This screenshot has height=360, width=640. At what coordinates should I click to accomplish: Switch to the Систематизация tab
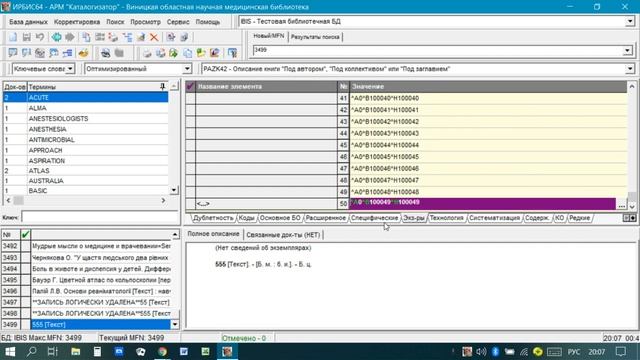tap(494, 218)
